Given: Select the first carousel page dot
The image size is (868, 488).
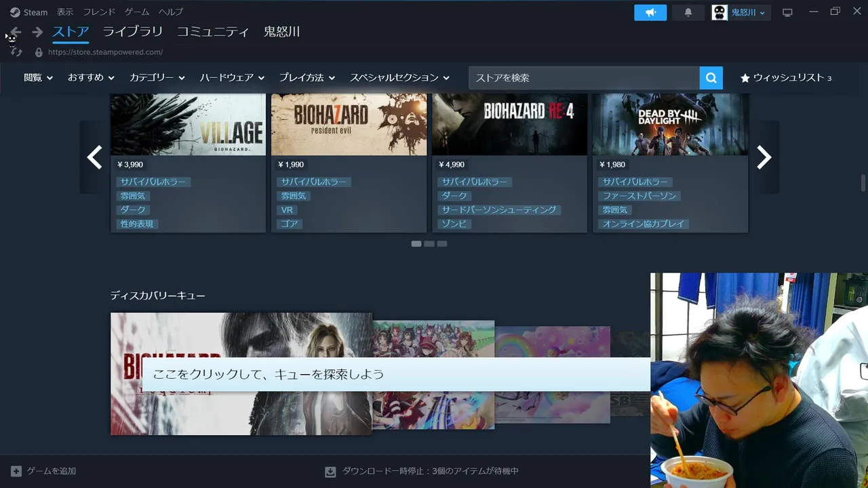Looking at the screenshot, I should tap(416, 244).
